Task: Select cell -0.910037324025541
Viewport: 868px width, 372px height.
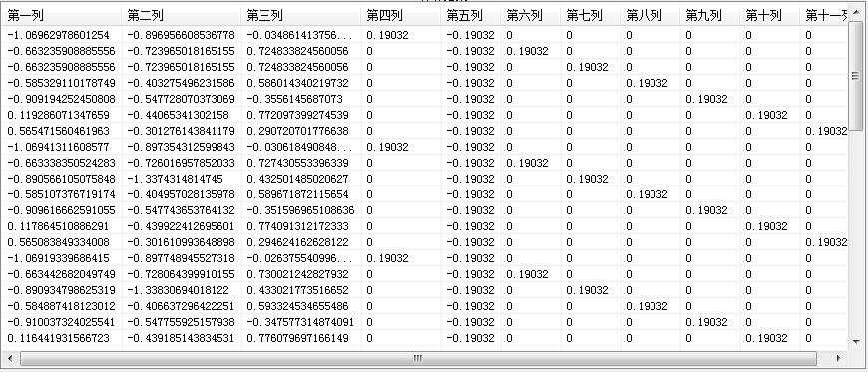Action: (62, 322)
